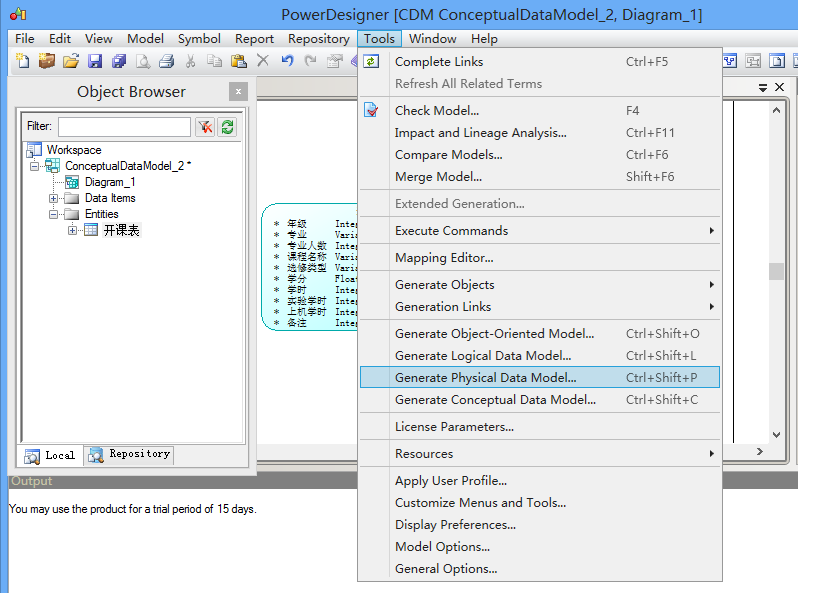Viewport: 819px width, 593px height.
Task: Select Compare Models menu entry
Action: click(540, 154)
